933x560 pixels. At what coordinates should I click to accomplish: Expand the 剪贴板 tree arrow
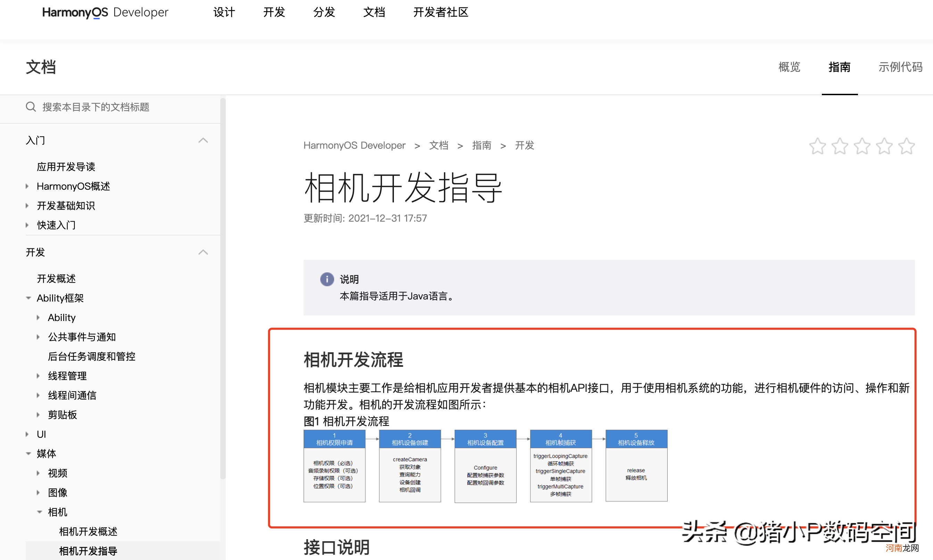38,415
